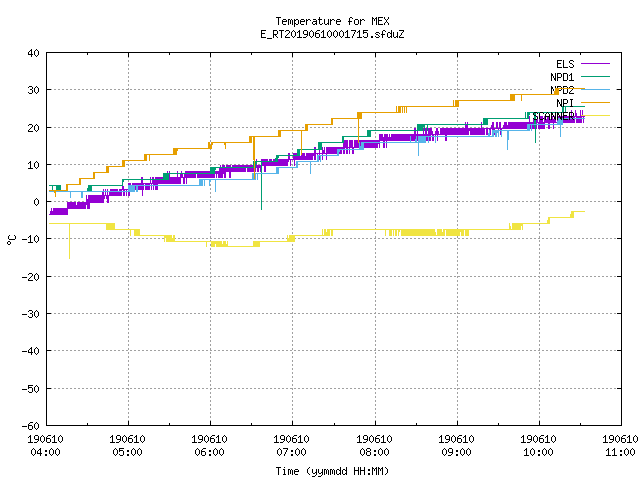
Task: Click the y-axis tick value -30
Action: click(x=31, y=314)
